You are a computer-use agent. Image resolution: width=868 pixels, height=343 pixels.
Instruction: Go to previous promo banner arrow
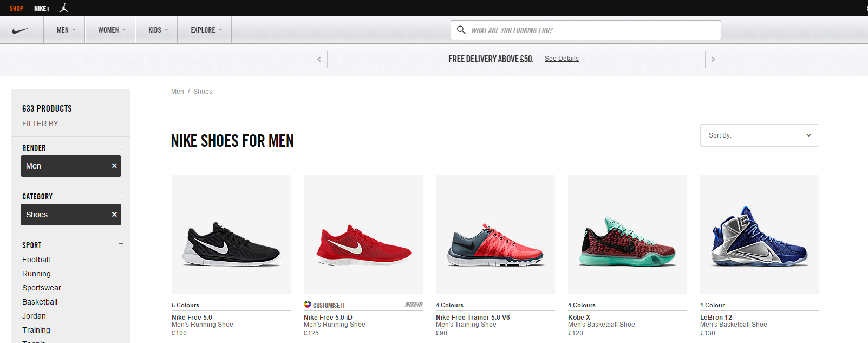pos(319,59)
